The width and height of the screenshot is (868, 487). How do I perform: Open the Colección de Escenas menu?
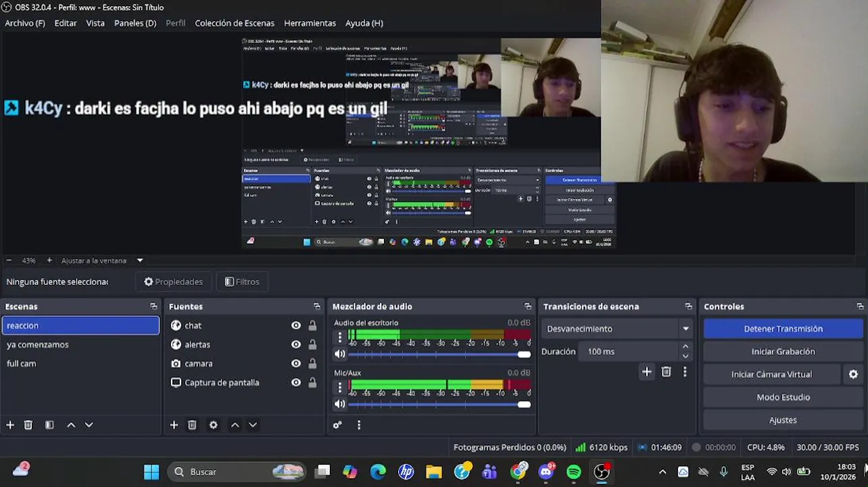[x=235, y=23]
